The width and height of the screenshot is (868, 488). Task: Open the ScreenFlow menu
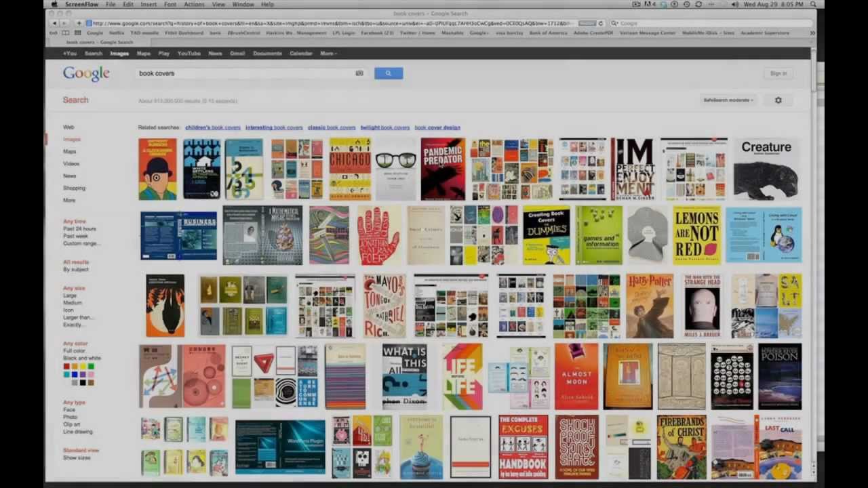[x=82, y=4]
